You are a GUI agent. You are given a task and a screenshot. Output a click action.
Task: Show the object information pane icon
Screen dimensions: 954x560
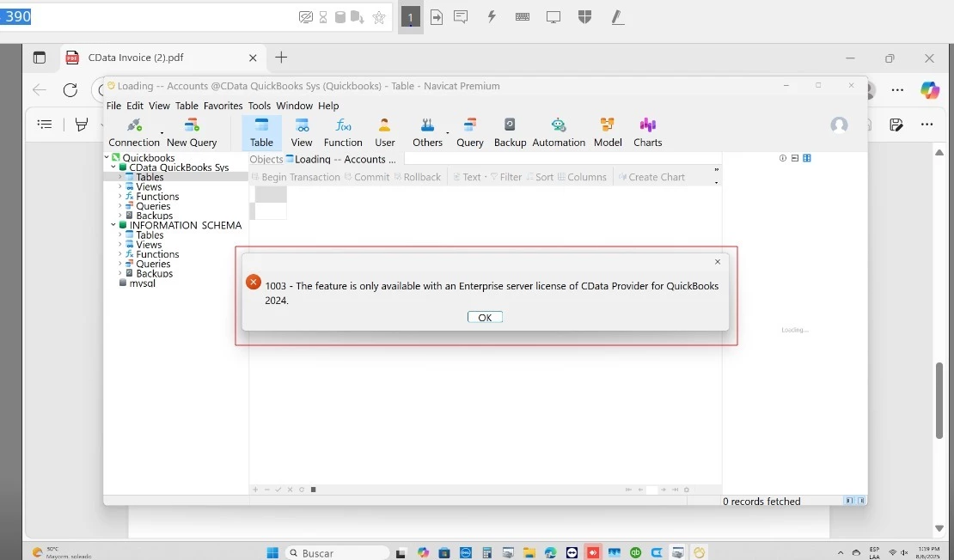coord(783,158)
